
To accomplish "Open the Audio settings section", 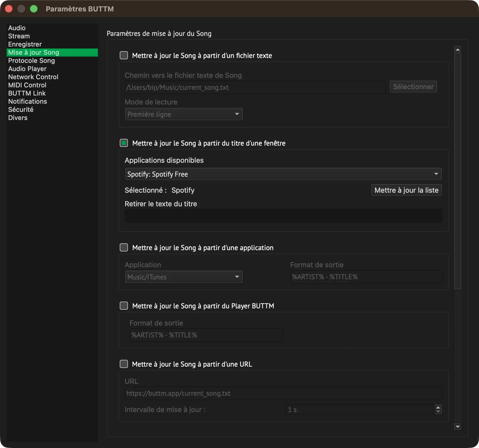I will coord(52,28).
